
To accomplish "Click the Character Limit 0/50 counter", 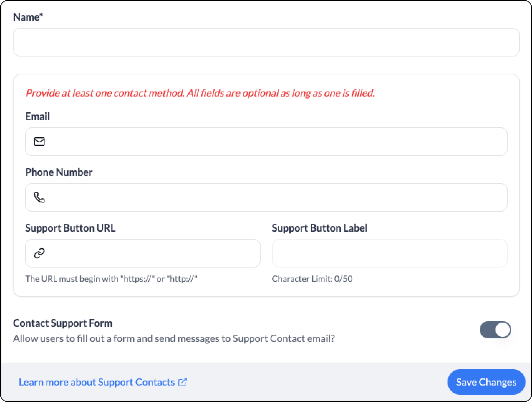I will pyautogui.click(x=312, y=279).
